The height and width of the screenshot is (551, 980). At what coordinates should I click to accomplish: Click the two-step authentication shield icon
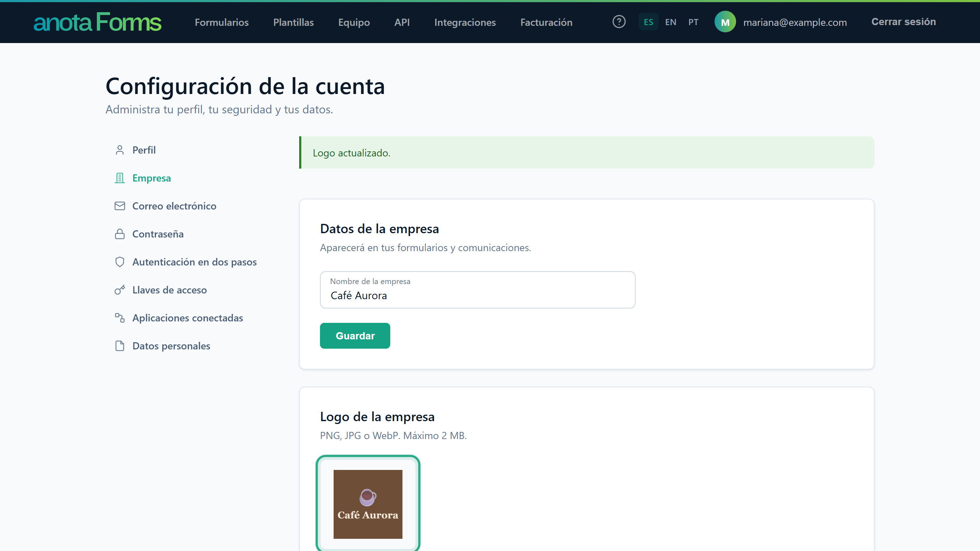[x=119, y=262]
